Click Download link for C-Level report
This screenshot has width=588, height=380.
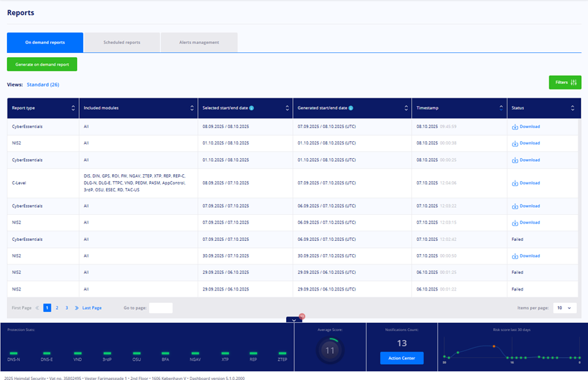point(530,183)
